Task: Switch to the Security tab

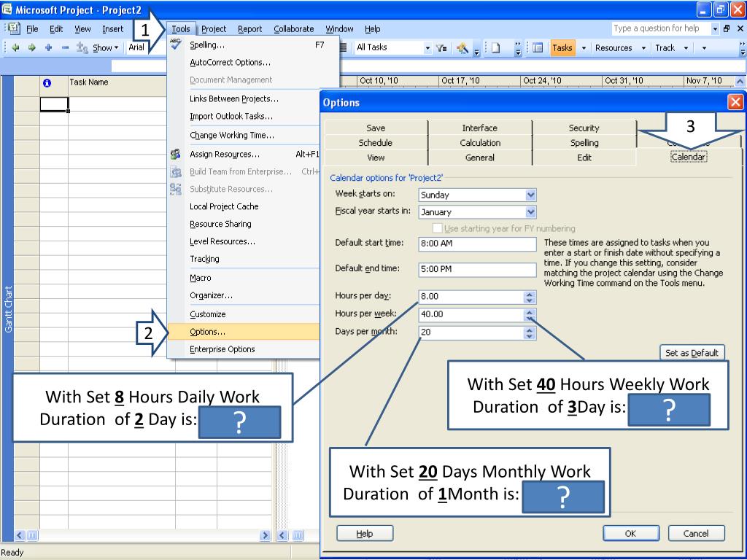Action: (x=584, y=128)
